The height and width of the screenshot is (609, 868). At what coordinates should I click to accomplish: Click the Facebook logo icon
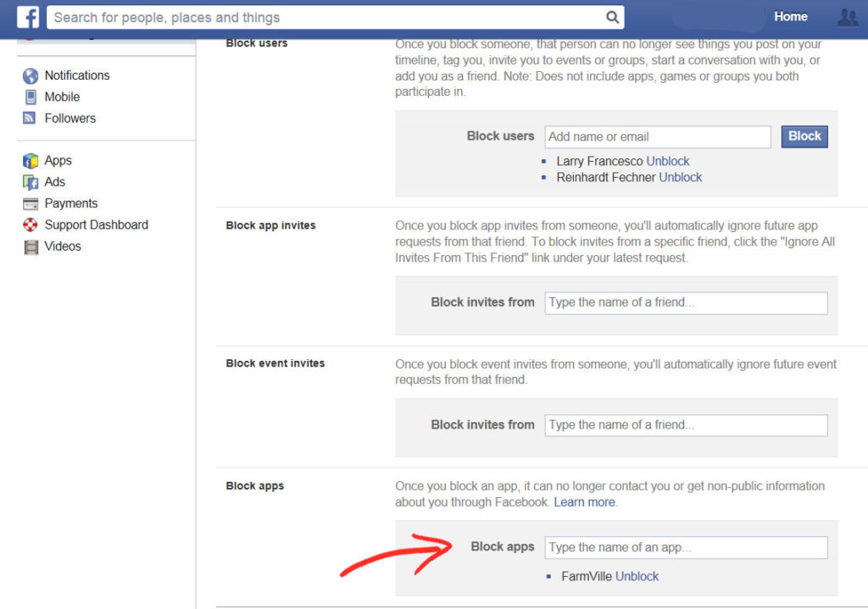click(28, 17)
